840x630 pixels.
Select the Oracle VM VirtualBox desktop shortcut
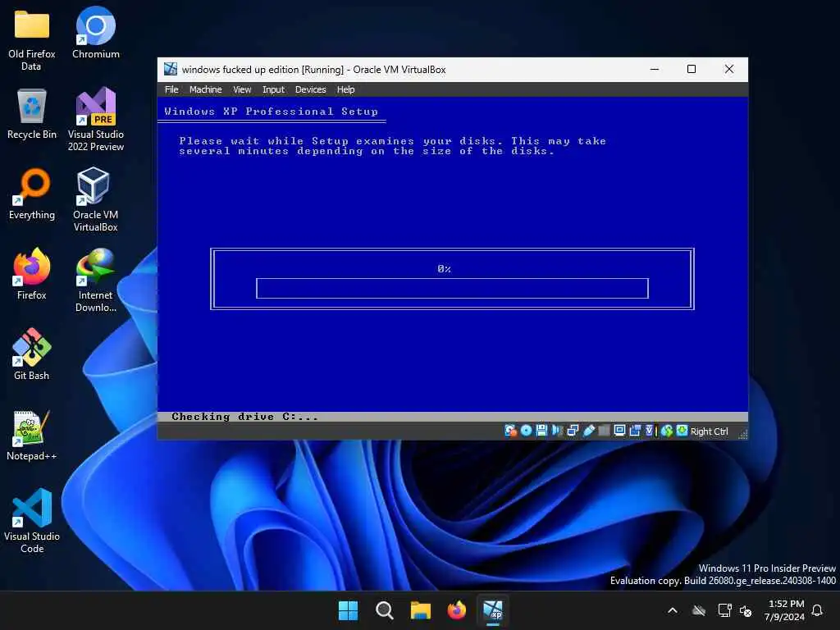click(x=96, y=199)
